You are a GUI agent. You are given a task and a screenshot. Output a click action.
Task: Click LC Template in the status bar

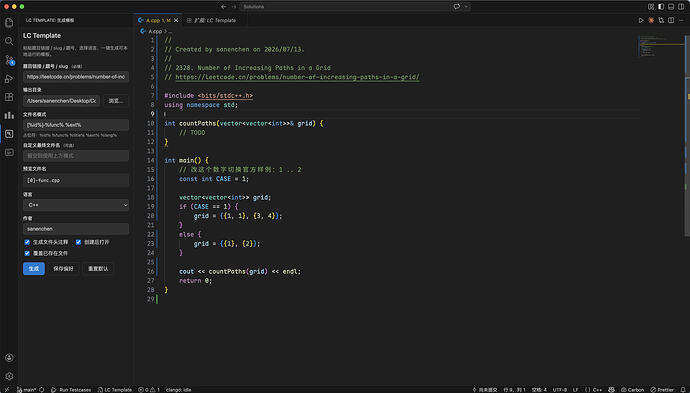click(x=114, y=389)
